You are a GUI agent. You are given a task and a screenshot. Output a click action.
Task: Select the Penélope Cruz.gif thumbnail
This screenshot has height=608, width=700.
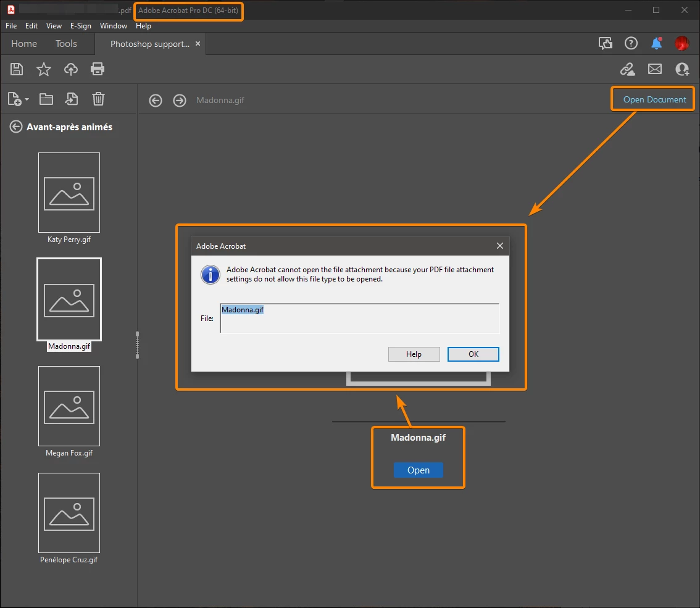point(69,512)
